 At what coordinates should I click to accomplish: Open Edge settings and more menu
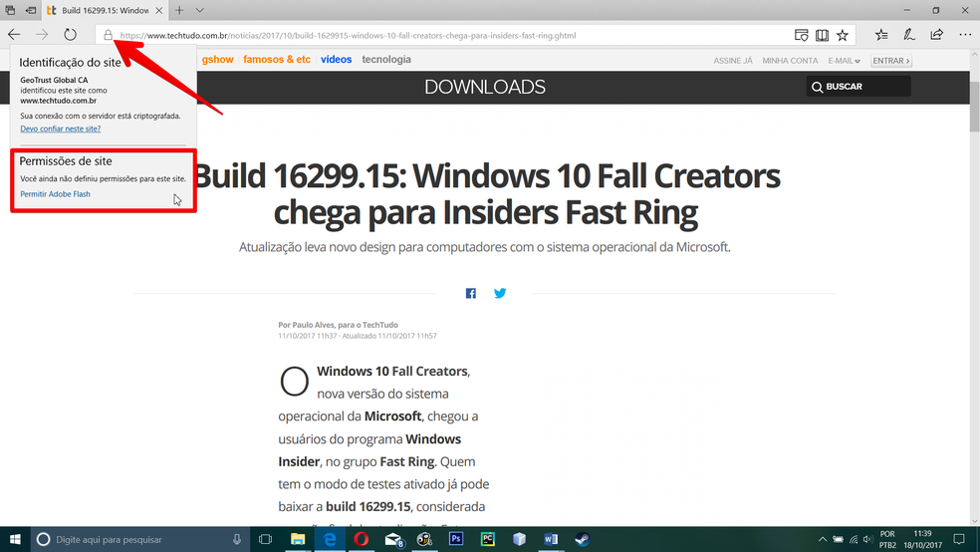[965, 35]
